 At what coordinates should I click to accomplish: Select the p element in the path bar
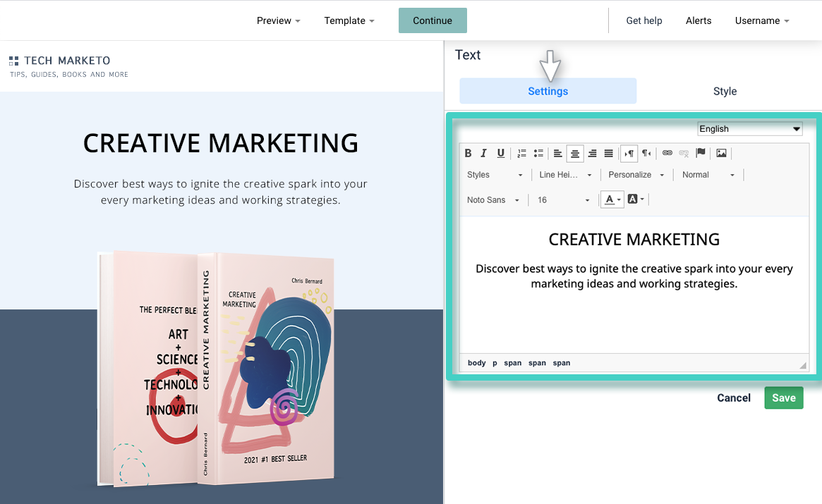[495, 362]
